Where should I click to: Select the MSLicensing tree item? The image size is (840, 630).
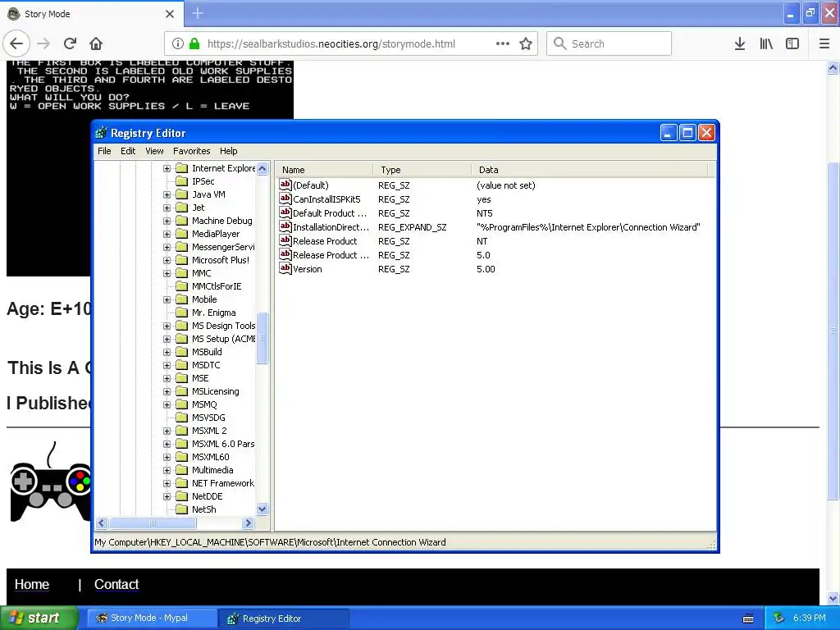pyautogui.click(x=216, y=391)
